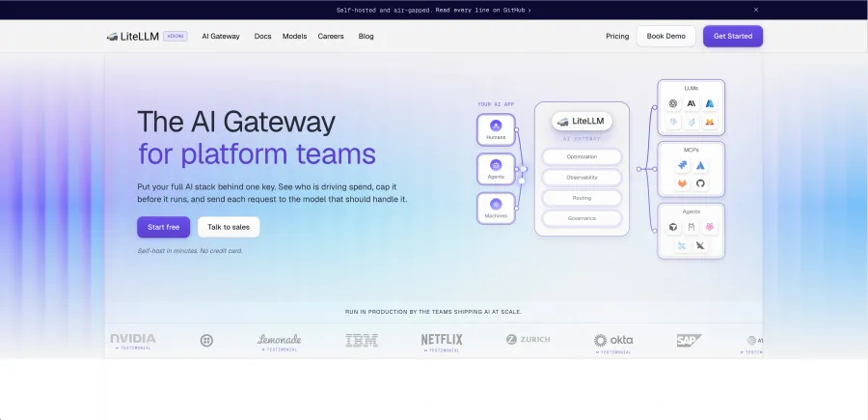The image size is (868, 420).
Task: Click the 'MCPs' box title
Action: 691,150
